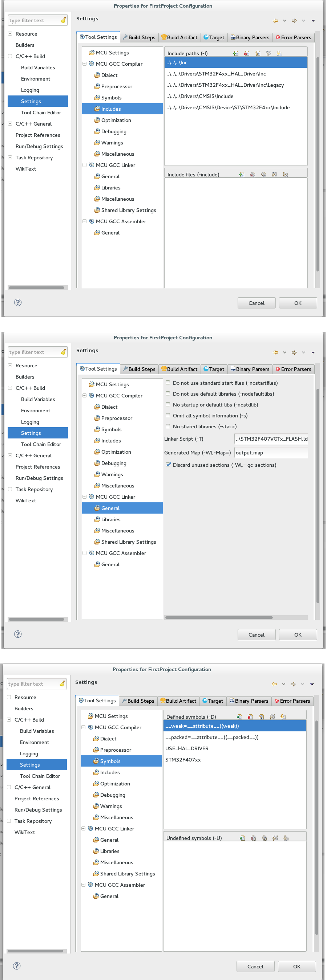Collapse MCU GCC Linker in the Include paths dialog
The height and width of the screenshot is (980, 327).
(85, 165)
